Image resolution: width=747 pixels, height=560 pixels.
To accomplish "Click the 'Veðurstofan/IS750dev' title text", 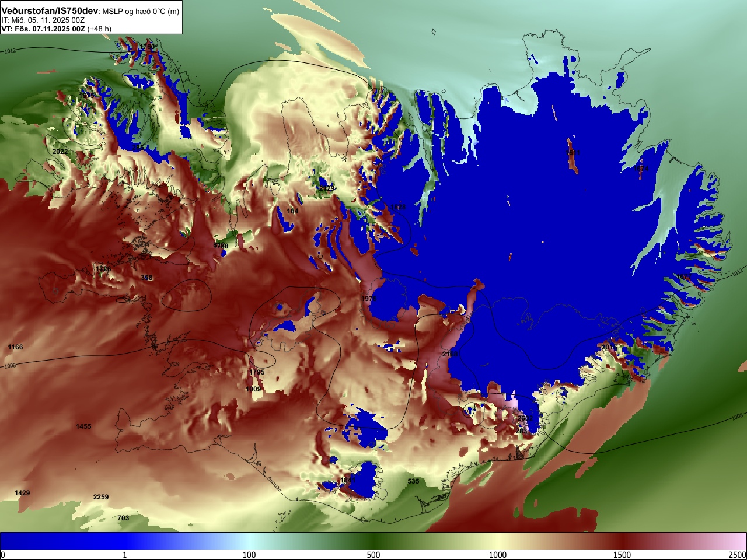I will pos(50,10).
